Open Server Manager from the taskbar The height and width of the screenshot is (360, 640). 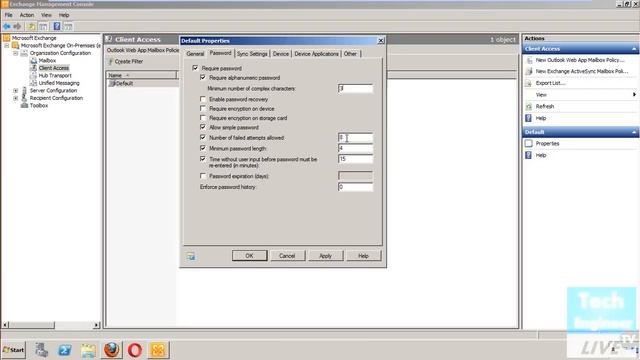coord(41,350)
